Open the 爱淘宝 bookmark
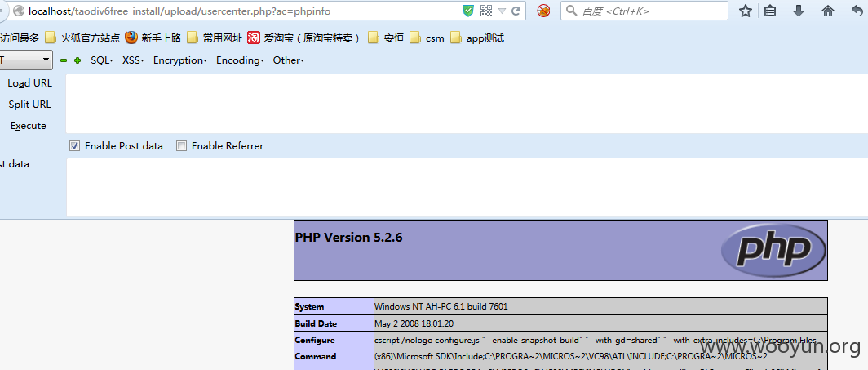 click(304, 38)
